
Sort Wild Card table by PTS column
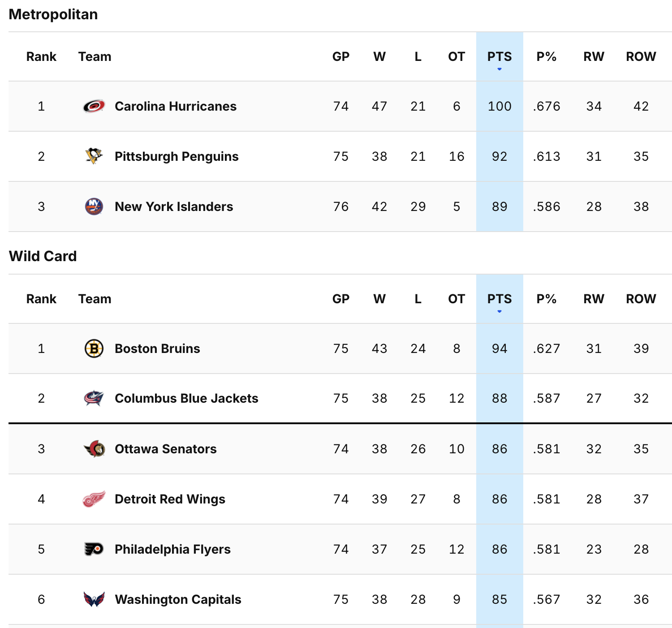pyautogui.click(x=500, y=299)
